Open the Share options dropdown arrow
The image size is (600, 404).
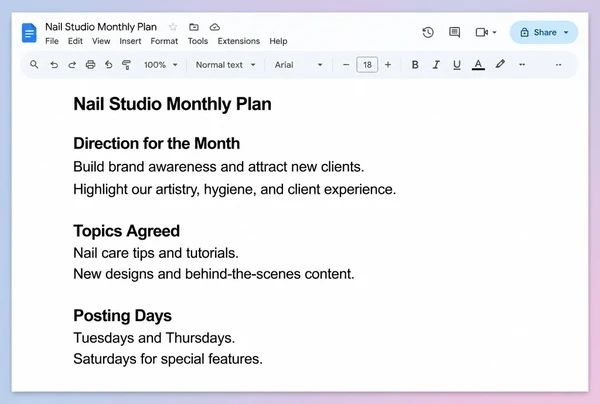click(x=566, y=33)
